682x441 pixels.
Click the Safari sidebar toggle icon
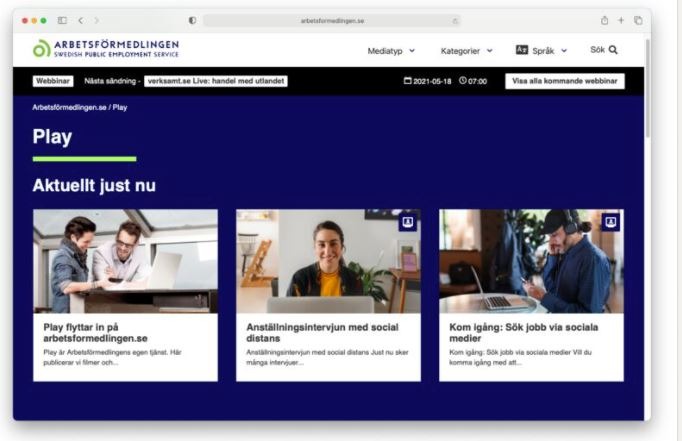[62, 20]
